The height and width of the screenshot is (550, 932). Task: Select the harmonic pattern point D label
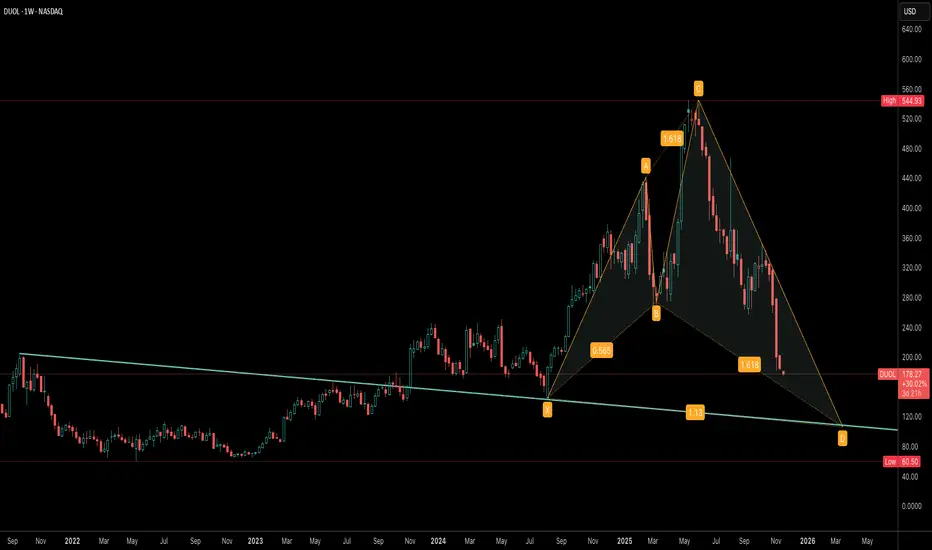point(842,439)
